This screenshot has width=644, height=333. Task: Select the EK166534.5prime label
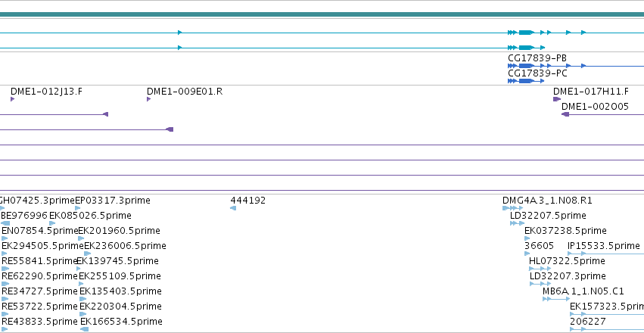click(x=122, y=322)
